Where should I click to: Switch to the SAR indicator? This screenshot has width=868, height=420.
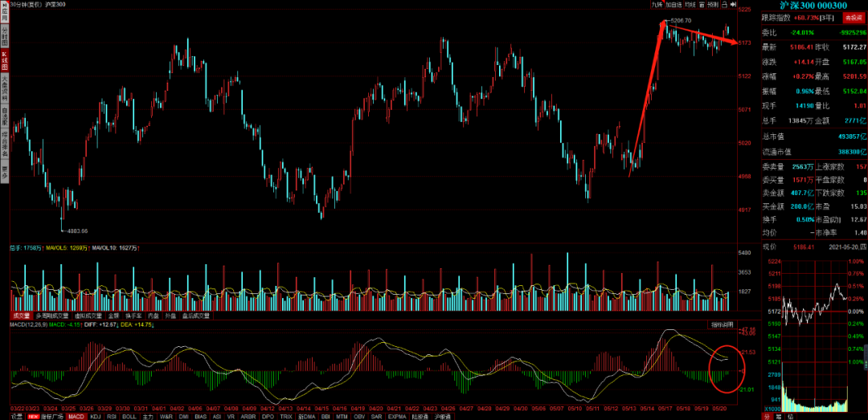pos(376,416)
